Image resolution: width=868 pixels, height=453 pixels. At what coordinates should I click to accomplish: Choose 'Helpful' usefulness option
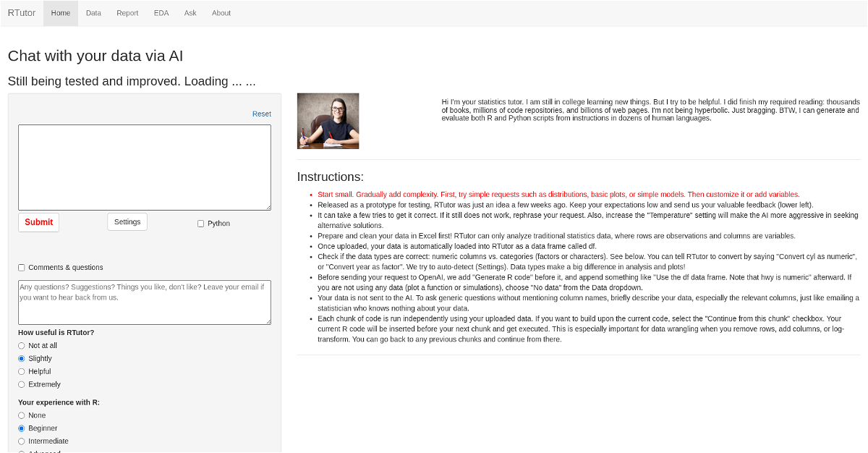click(22, 372)
